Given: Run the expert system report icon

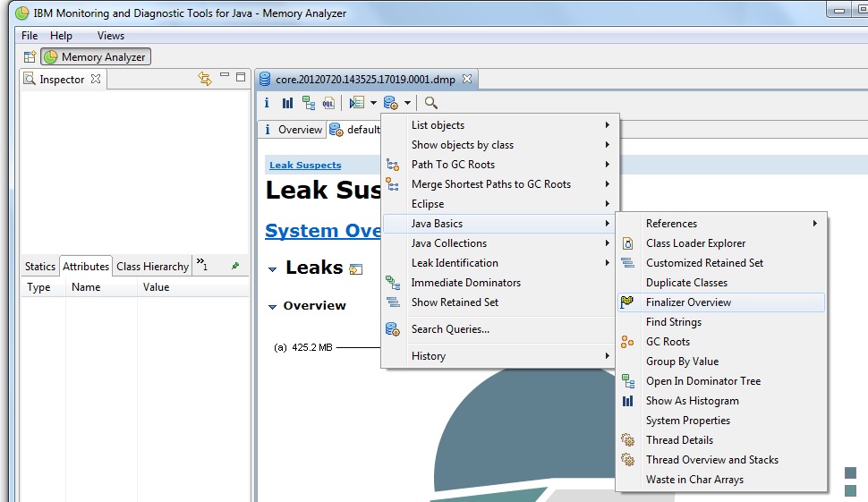Looking at the screenshot, I should click(357, 102).
